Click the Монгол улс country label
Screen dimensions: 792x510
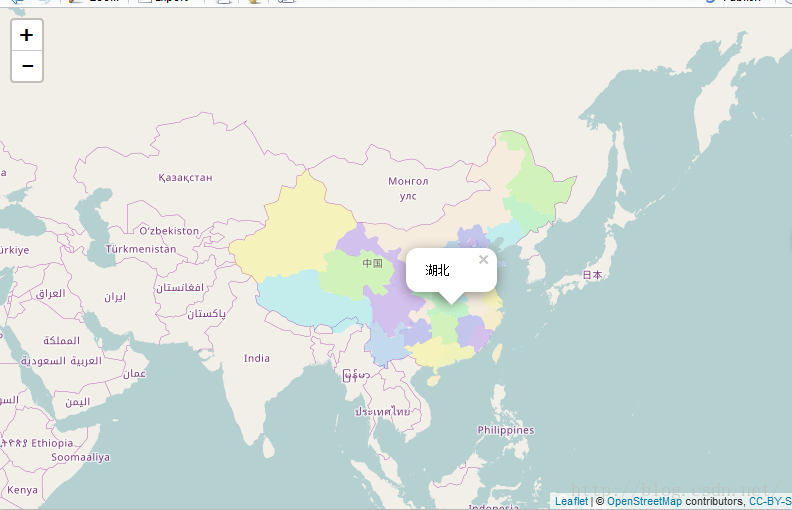(x=408, y=188)
